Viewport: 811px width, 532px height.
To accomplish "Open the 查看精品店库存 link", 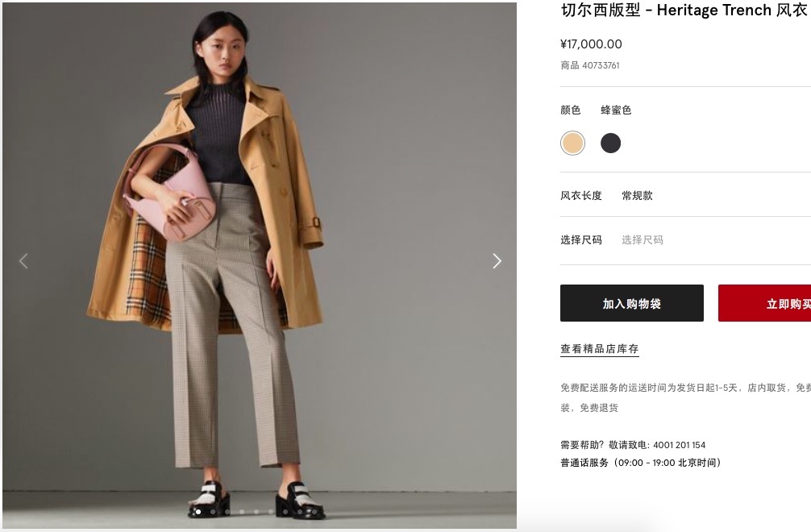I will pos(600,349).
